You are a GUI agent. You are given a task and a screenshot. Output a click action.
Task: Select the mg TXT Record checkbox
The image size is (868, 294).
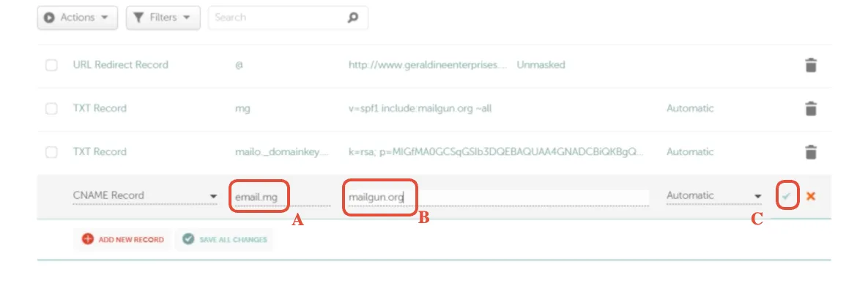(51, 108)
